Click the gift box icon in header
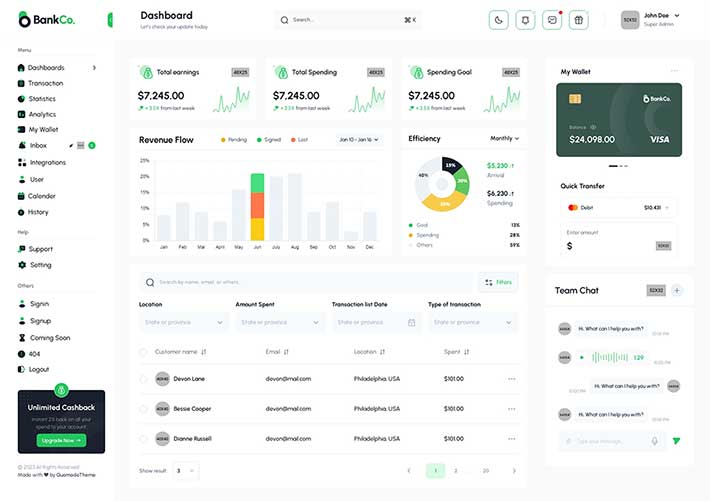710x501 pixels. [x=578, y=20]
